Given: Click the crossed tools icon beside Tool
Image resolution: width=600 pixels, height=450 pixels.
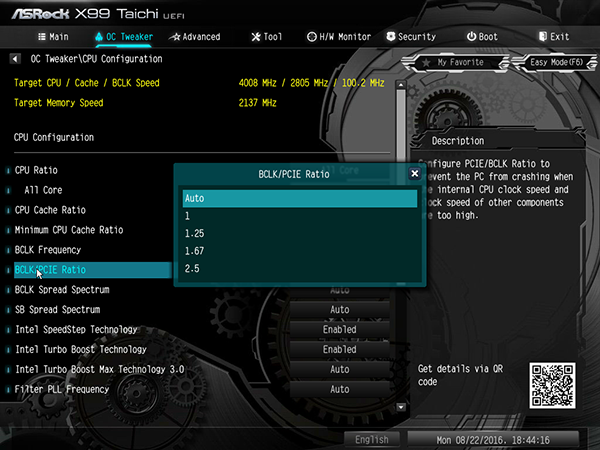Looking at the screenshot, I should [x=256, y=37].
